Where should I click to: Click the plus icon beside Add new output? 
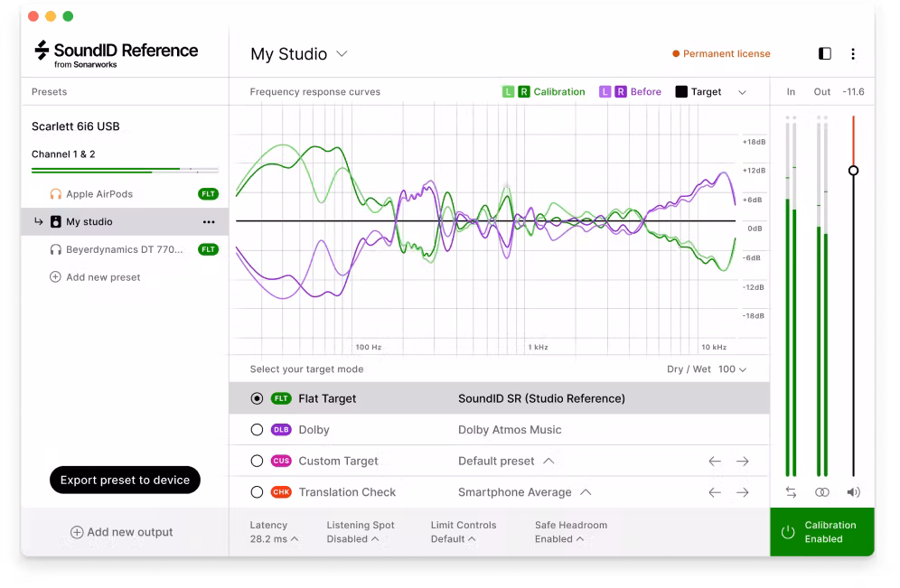76,532
